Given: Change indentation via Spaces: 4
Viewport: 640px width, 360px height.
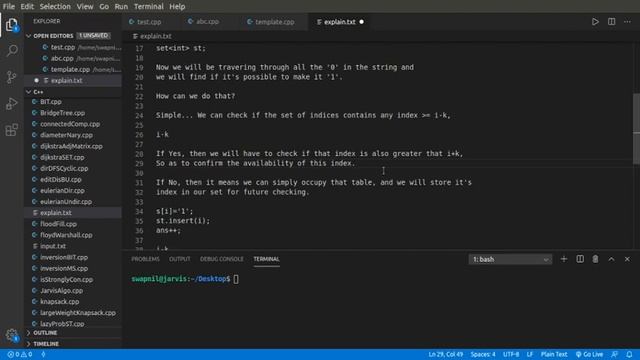Looking at the screenshot, I should pos(483,354).
